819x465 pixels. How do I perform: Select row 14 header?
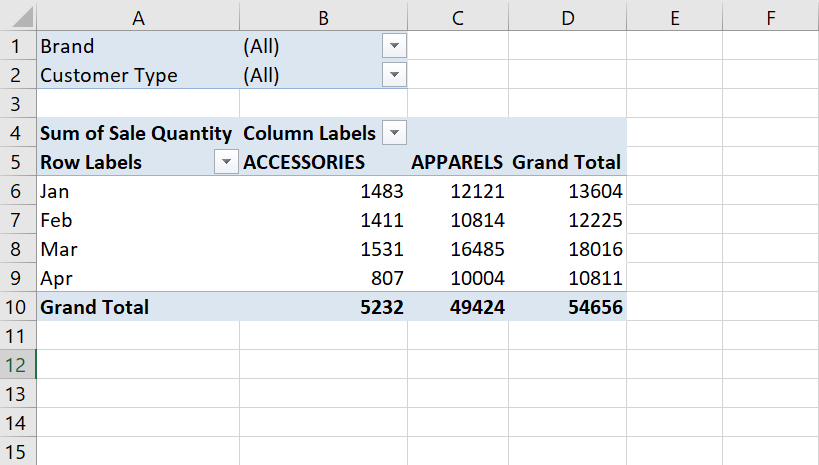tap(16, 423)
